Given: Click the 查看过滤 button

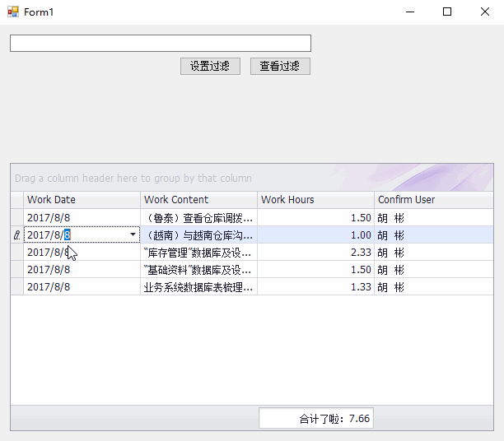Looking at the screenshot, I should (280, 66).
